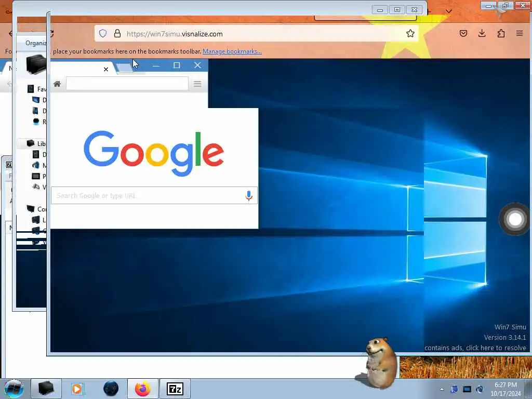The height and width of the screenshot is (399, 532).
Task: Open the simulated browser's three-line menu
Action: pyautogui.click(x=197, y=84)
